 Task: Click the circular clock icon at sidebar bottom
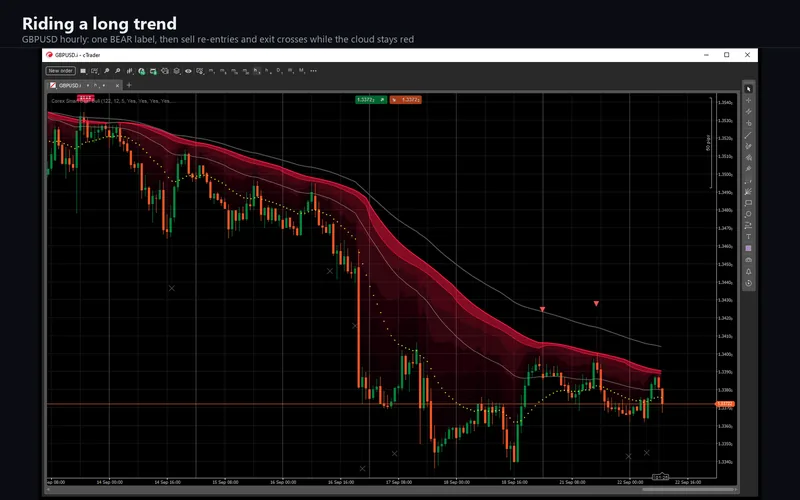point(748,283)
